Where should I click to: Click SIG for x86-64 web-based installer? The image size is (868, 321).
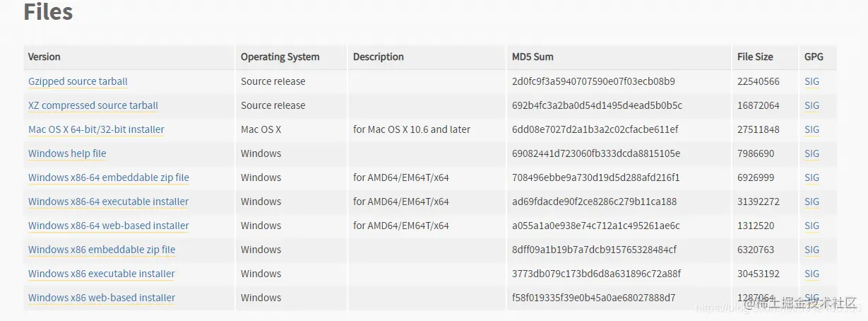[x=811, y=226]
